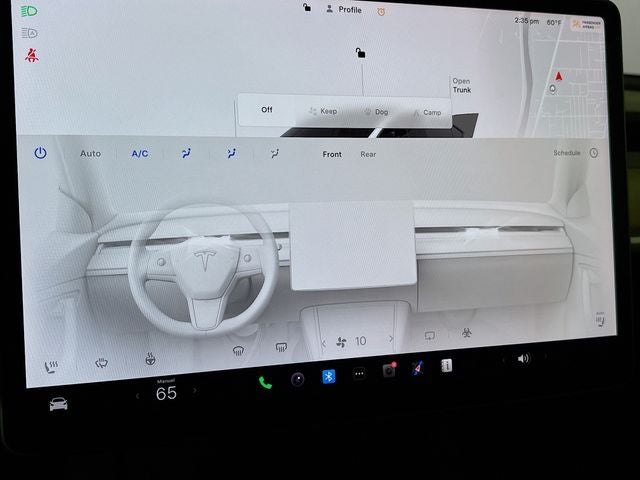Toggle air recirculation icon

(x=429, y=336)
